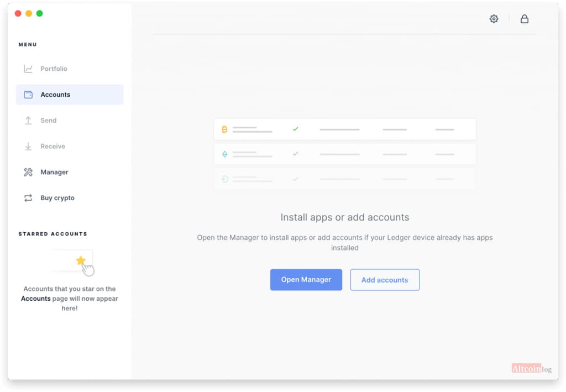Click the 'Install apps or add accounts' heading
Viewport: 566px width, 392px height.
(x=345, y=217)
